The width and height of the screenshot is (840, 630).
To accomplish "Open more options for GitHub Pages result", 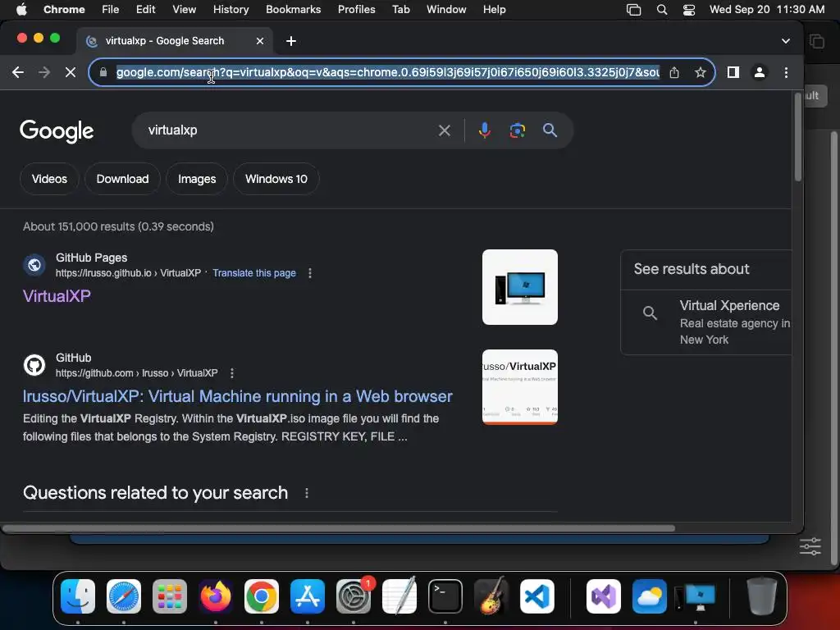I will (x=309, y=273).
